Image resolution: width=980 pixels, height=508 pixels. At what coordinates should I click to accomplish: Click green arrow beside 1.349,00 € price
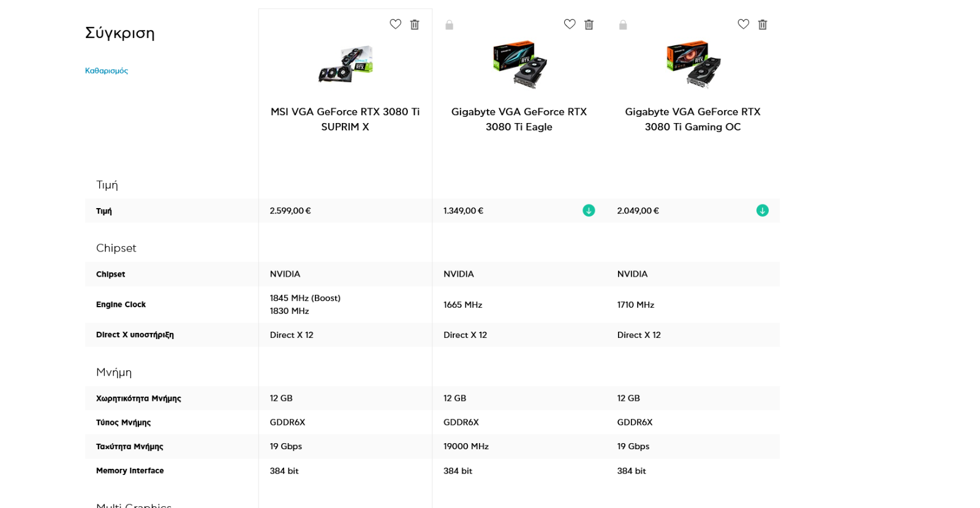589,211
